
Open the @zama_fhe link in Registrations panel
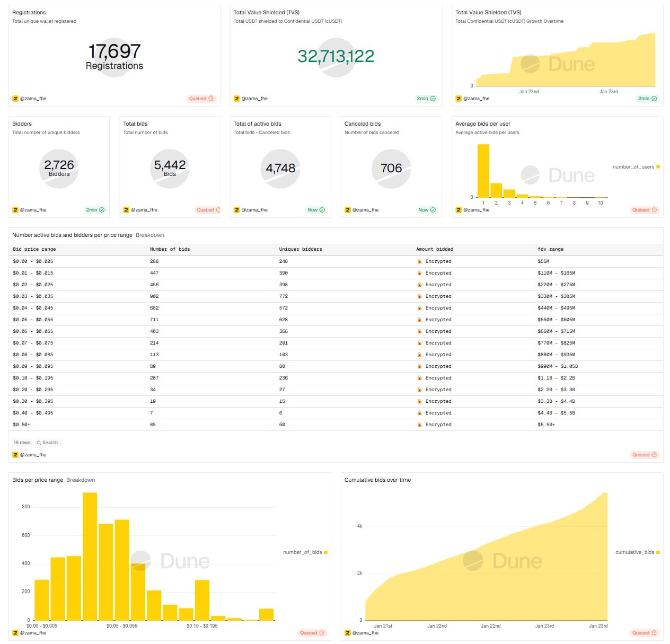33,99
